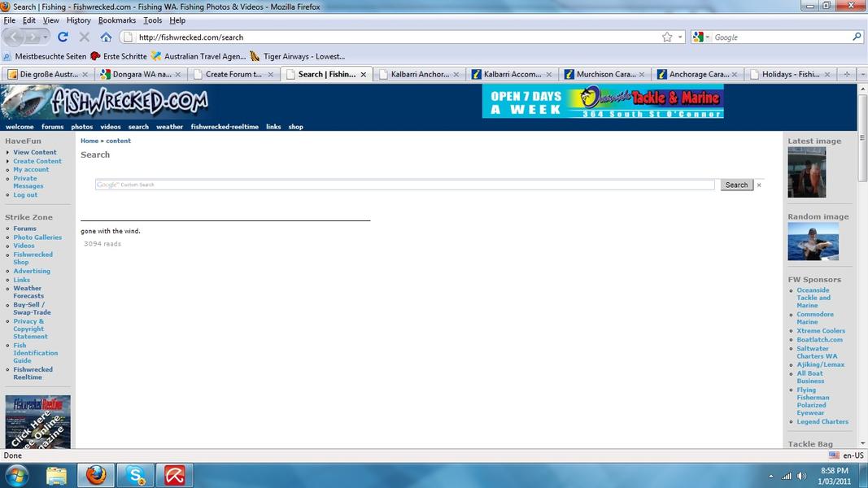Screen dimensions: 868x488
Task: Open the Latest image thumbnail
Action: click(806, 172)
